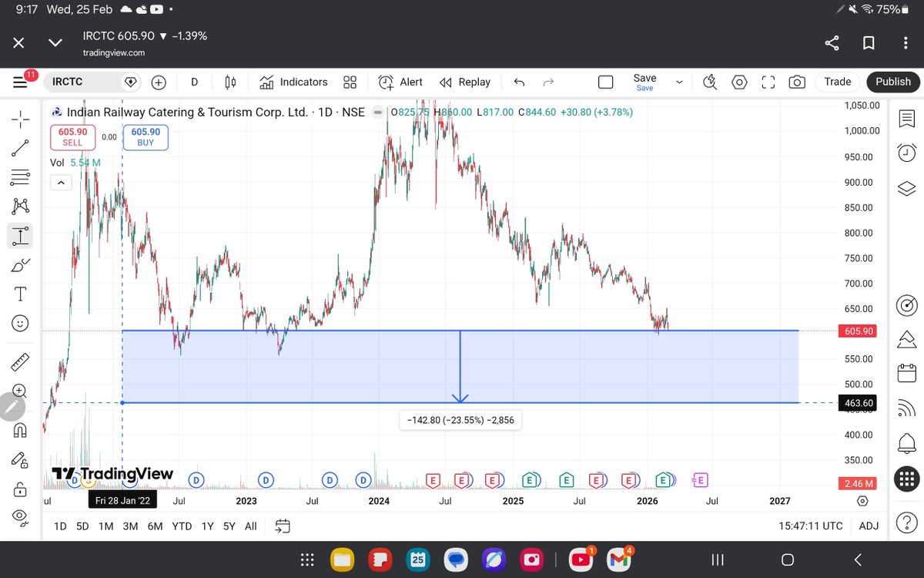Select the chart layout square icon
This screenshot has height=578, width=924.
pos(606,82)
